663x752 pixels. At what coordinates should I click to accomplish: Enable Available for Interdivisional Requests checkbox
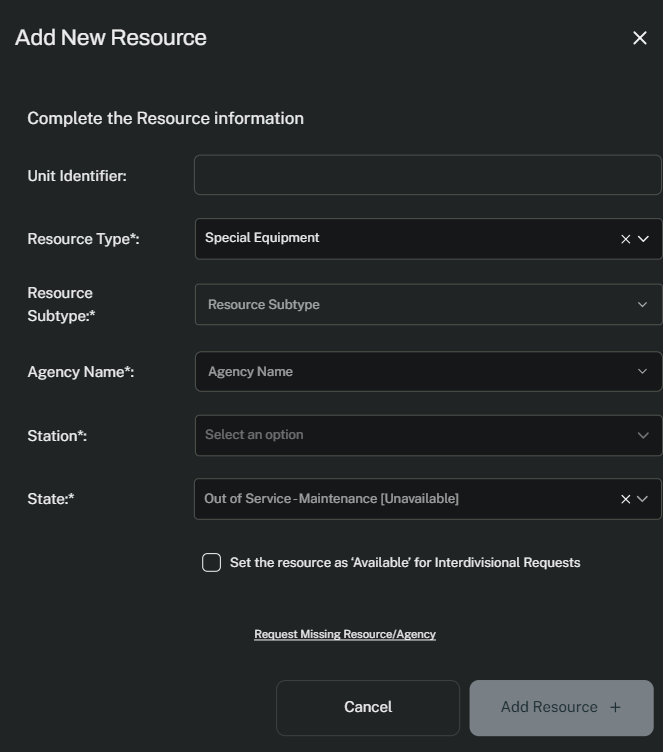point(212,563)
